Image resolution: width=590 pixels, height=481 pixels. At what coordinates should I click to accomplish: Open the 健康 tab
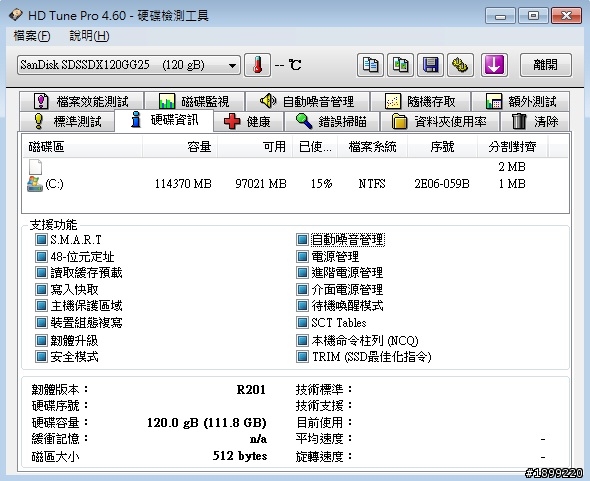pyautogui.click(x=248, y=121)
